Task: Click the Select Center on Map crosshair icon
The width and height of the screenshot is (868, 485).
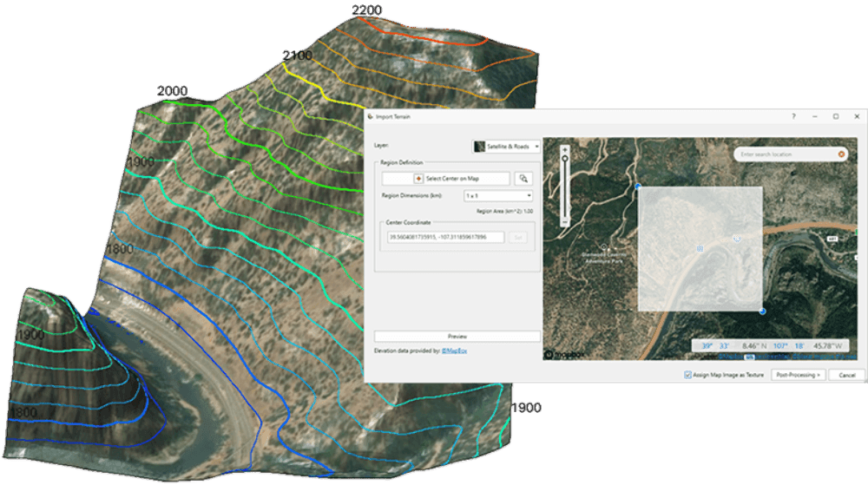Action: click(418, 179)
